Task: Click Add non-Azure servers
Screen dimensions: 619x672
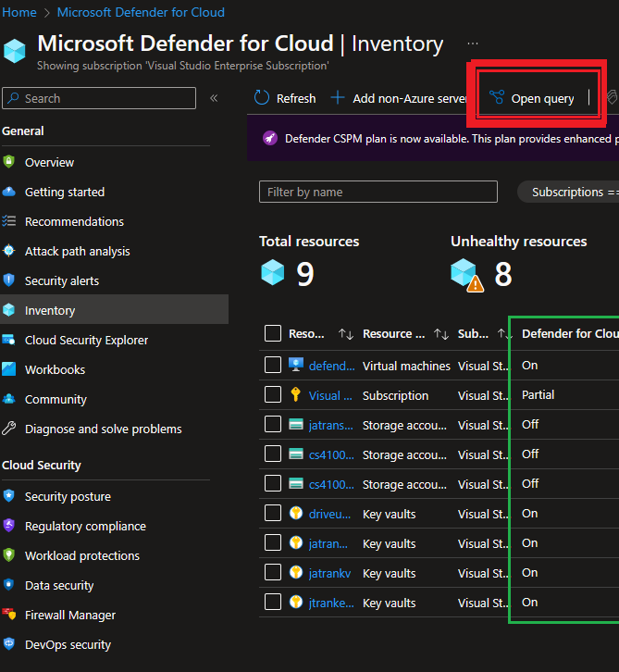Action: 399,98
